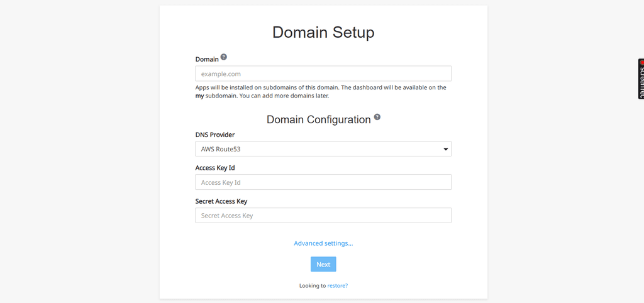644x303 pixels.
Task: Open the ScreenRec recorder side tab
Action: tap(641, 79)
